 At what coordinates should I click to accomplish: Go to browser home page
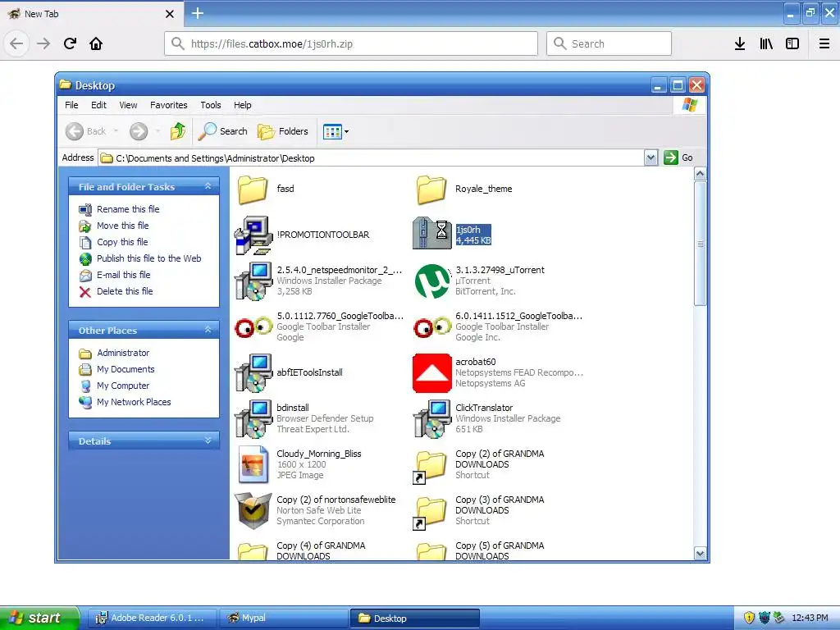click(96, 43)
